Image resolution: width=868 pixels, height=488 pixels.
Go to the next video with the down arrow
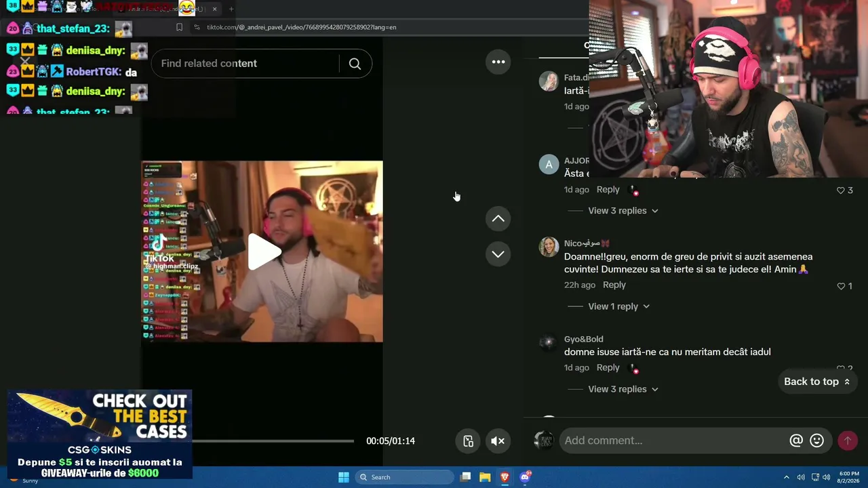[498, 254]
